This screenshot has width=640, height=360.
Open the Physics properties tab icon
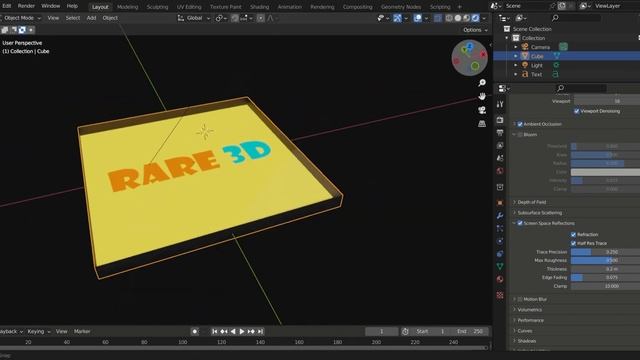click(500, 241)
